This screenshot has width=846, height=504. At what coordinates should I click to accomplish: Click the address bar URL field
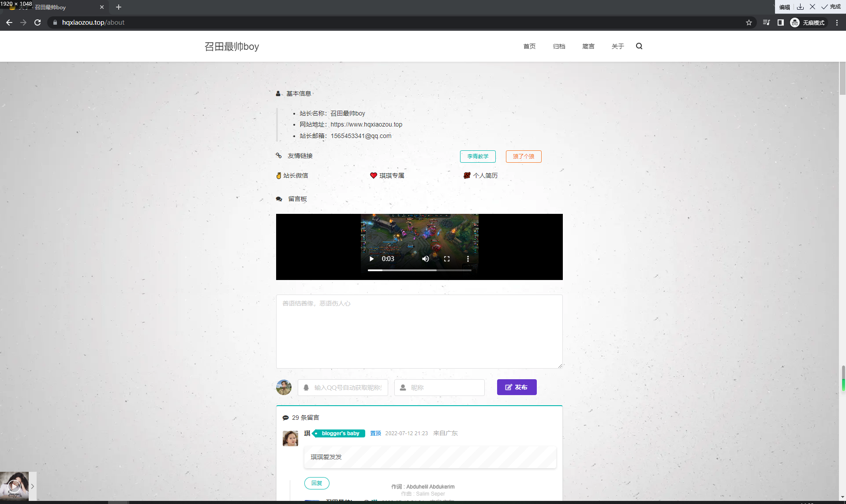coord(397,22)
